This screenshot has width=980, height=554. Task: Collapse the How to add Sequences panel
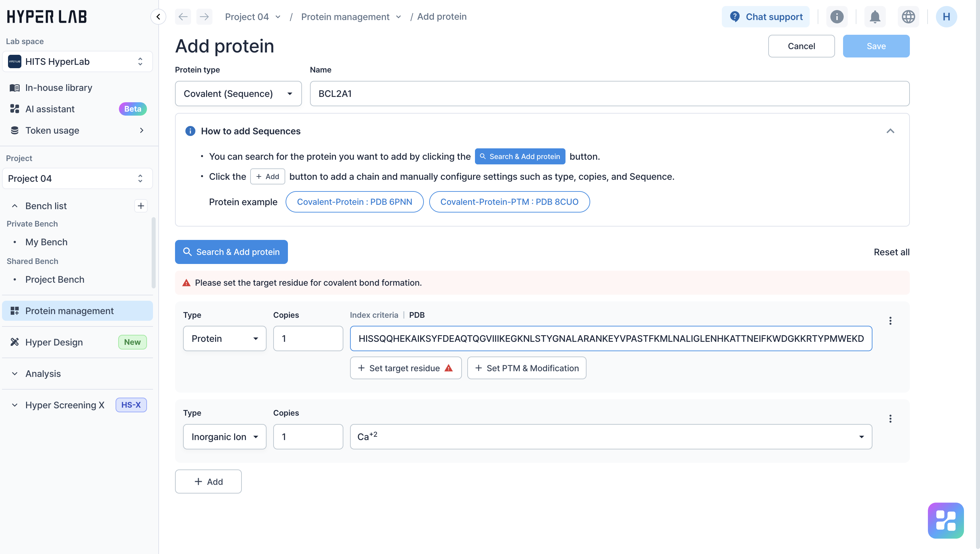click(x=890, y=131)
